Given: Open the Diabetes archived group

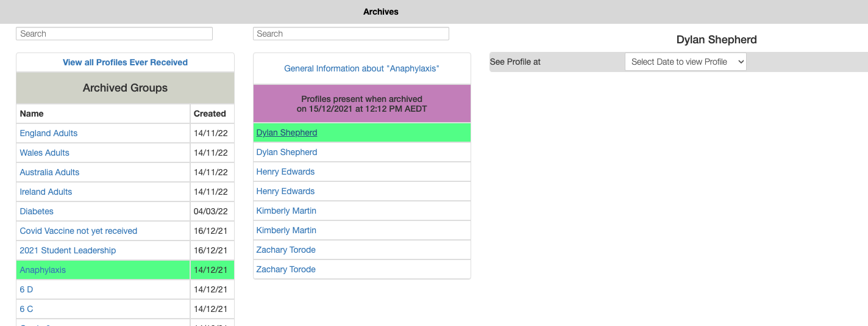Looking at the screenshot, I should pyautogui.click(x=37, y=211).
